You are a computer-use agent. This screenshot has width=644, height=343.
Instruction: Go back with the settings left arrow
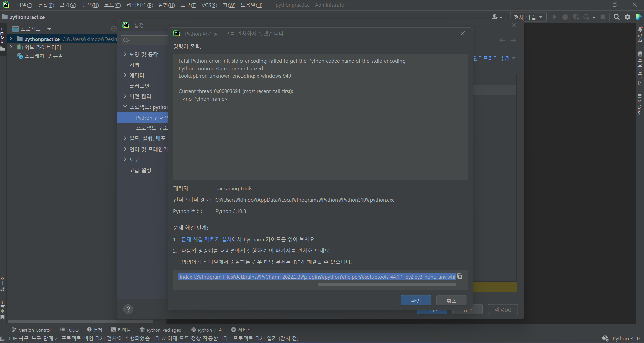(x=502, y=40)
